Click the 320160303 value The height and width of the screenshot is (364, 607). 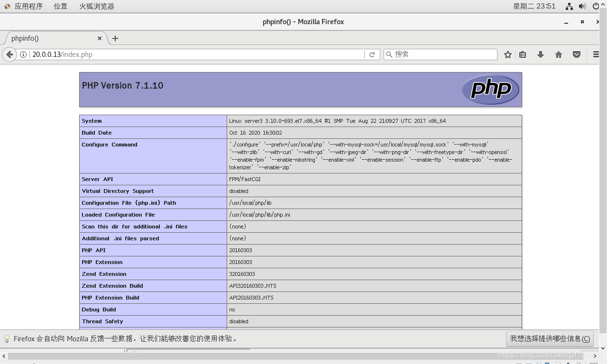coord(242,274)
